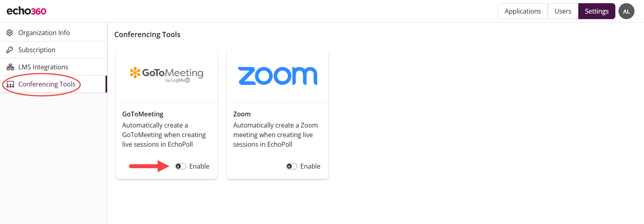Click the LMS Integrations network icon
This screenshot has width=644, height=224.
click(x=10, y=67)
